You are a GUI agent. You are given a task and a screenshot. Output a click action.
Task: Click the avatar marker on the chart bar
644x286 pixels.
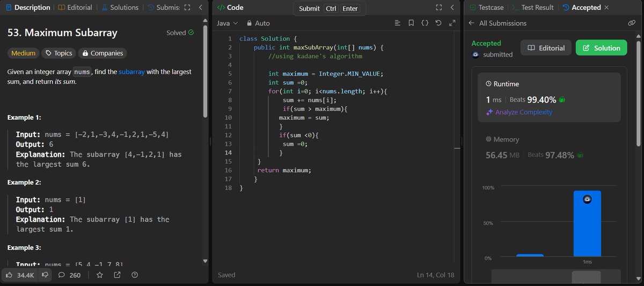pyautogui.click(x=588, y=199)
